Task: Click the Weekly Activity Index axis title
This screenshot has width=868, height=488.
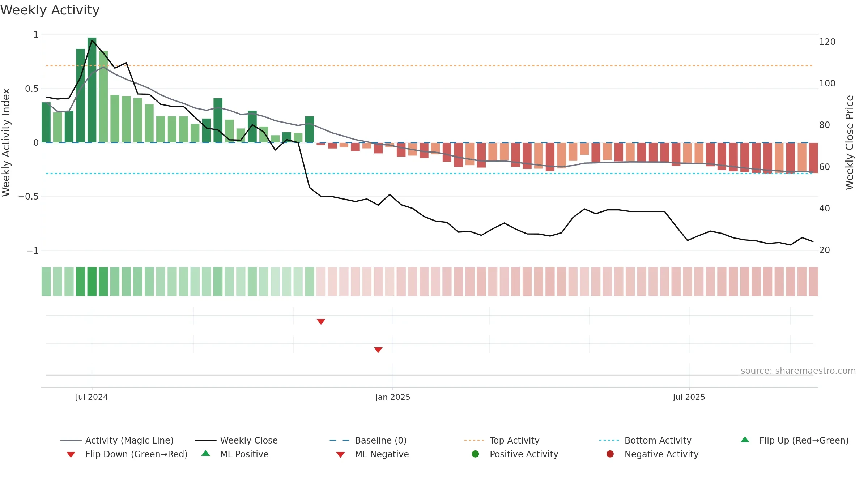Action: (x=6, y=142)
